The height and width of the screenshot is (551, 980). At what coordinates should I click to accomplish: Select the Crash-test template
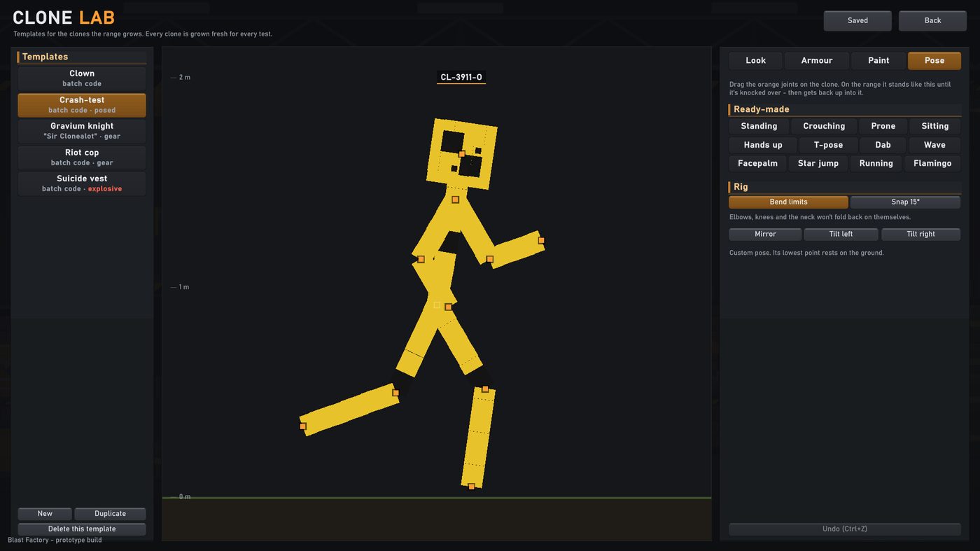(82, 105)
